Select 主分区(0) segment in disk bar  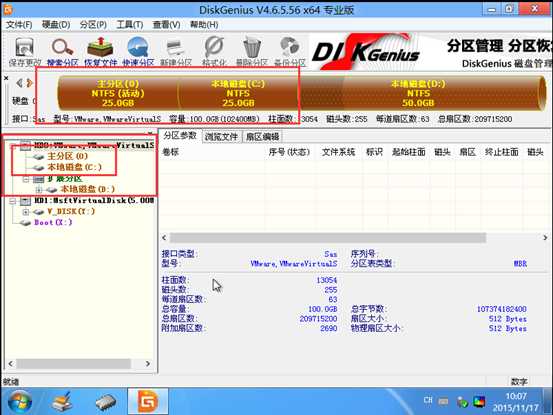tap(118, 93)
